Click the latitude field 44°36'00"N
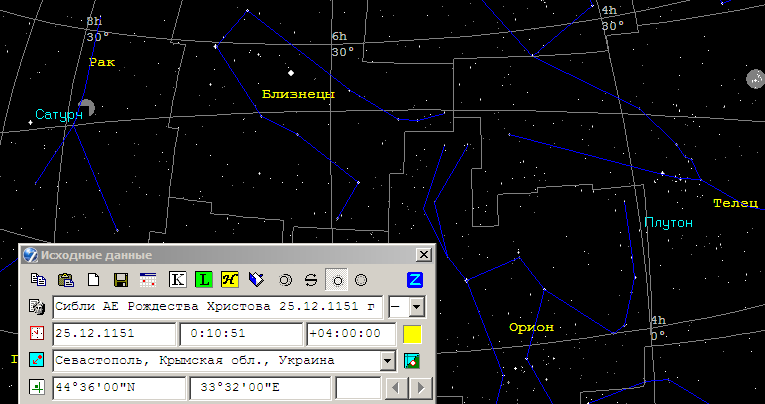 coord(119,388)
